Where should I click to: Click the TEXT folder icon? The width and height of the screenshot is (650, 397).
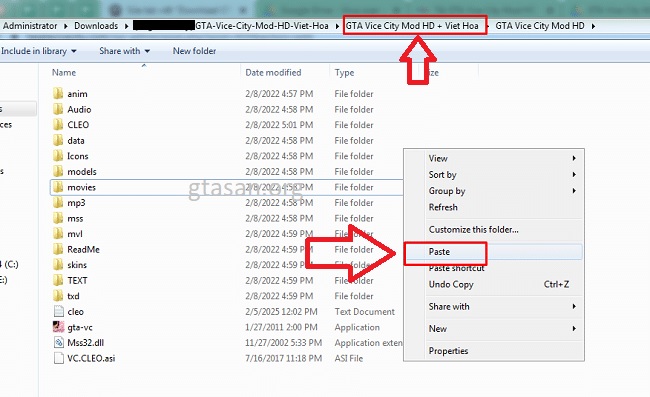(x=58, y=280)
